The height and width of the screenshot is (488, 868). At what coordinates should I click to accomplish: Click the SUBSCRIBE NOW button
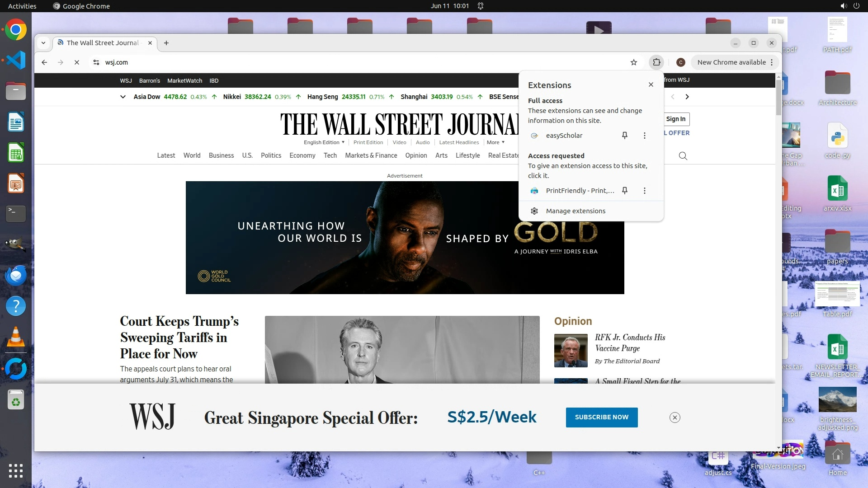pos(602,417)
